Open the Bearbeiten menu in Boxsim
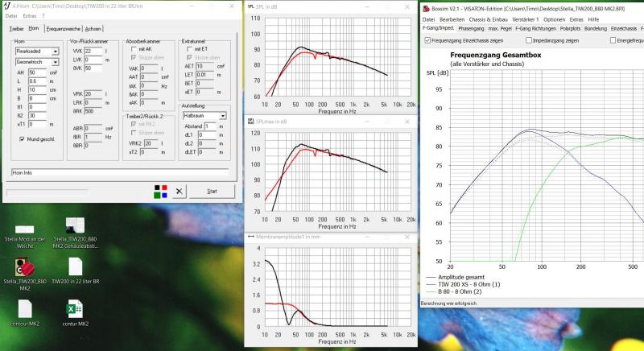This screenshot has height=351, width=644. (452, 19)
